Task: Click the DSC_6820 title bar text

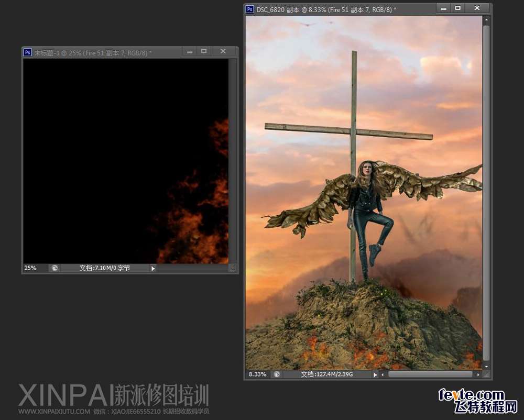Action: click(326, 9)
